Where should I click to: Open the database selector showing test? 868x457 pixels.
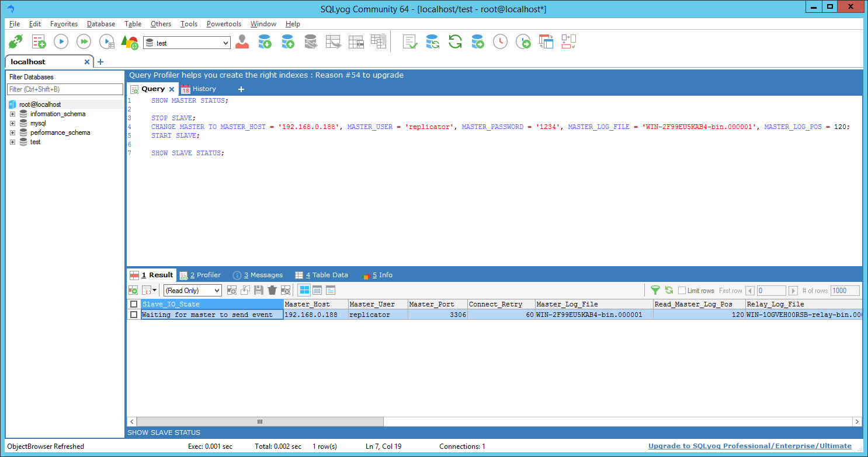click(x=187, y=43)
